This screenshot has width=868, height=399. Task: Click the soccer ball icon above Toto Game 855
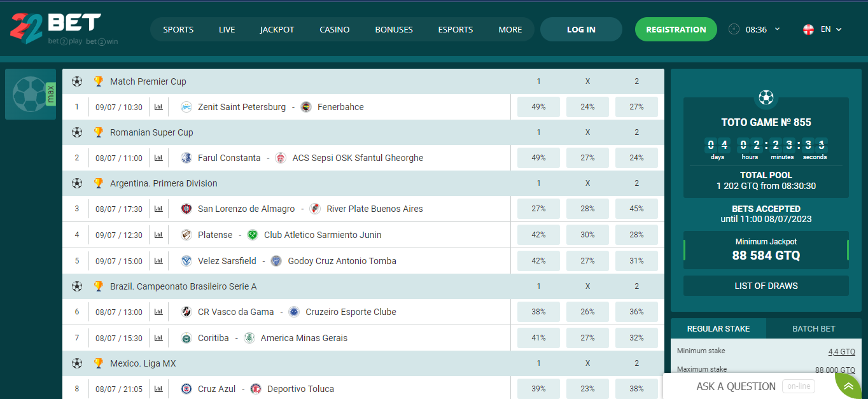766,97
